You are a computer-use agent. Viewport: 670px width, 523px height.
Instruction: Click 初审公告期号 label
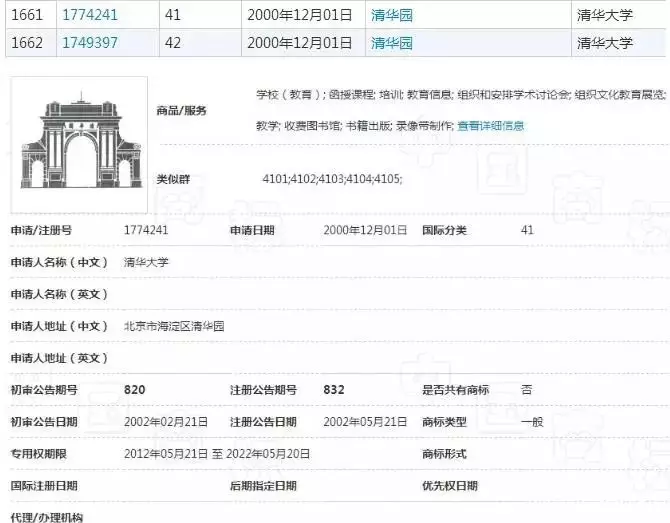tap(44, 390)
